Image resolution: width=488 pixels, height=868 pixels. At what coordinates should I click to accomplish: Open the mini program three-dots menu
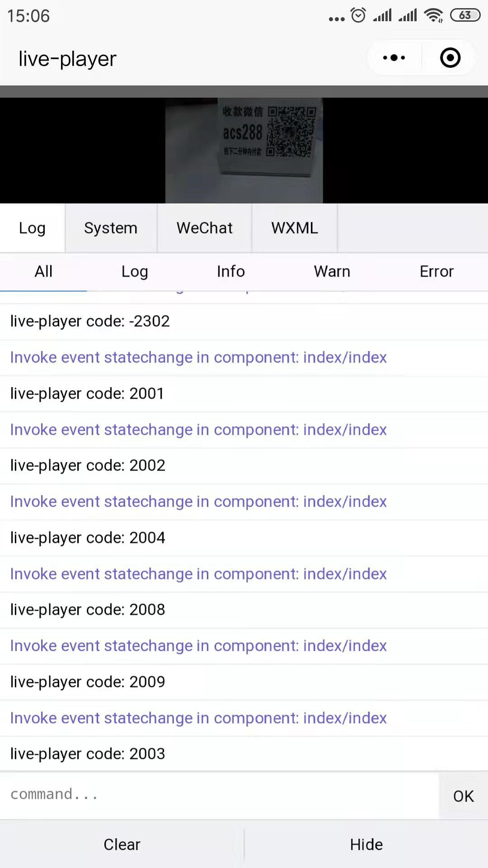[x=394, y=58]
